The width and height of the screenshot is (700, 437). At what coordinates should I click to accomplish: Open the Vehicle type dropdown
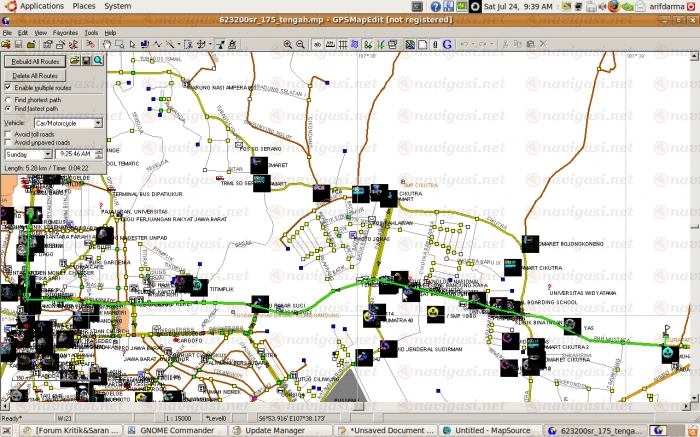98,122
